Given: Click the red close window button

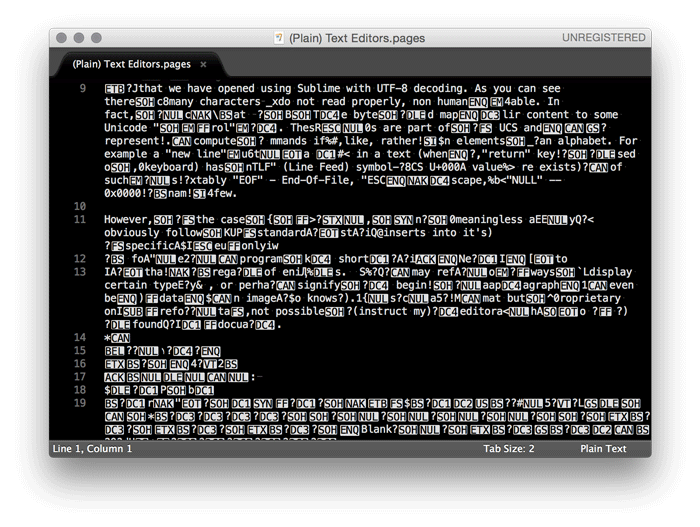Looking at the screenshot, I should tap(61, 38).
